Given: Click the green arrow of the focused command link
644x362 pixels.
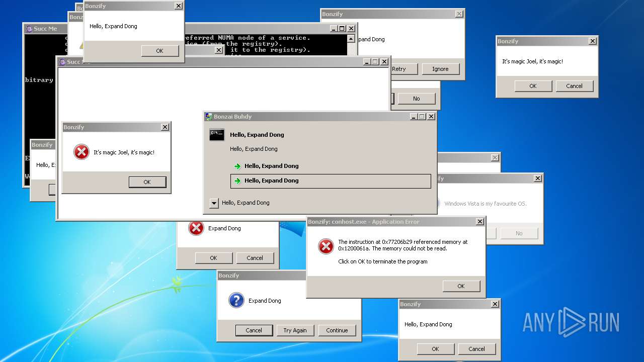Looking at the screenshot, I should tap(237, 180).
